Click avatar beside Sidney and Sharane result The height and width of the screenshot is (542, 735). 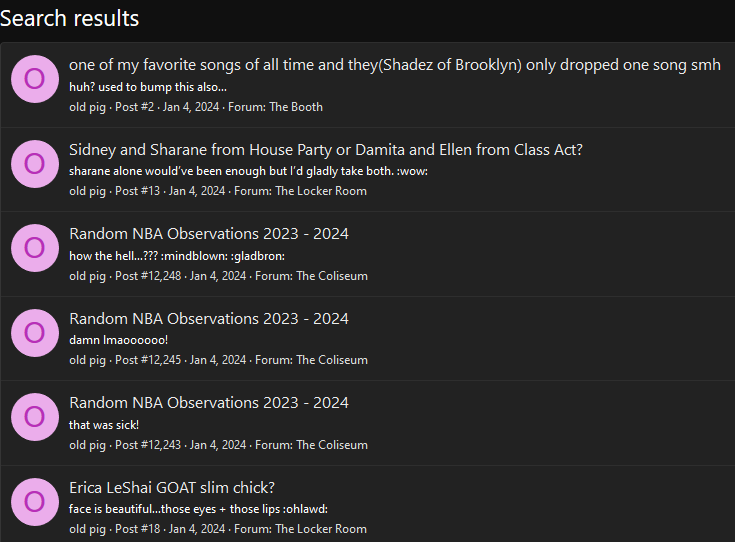pyautogui.click(x=34, y=163)
